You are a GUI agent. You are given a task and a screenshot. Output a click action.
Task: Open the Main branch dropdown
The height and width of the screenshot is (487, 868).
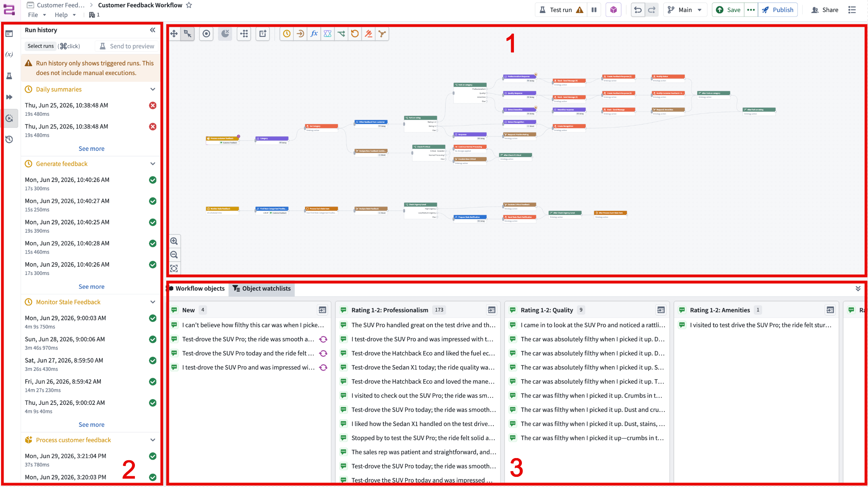(685, 10)
